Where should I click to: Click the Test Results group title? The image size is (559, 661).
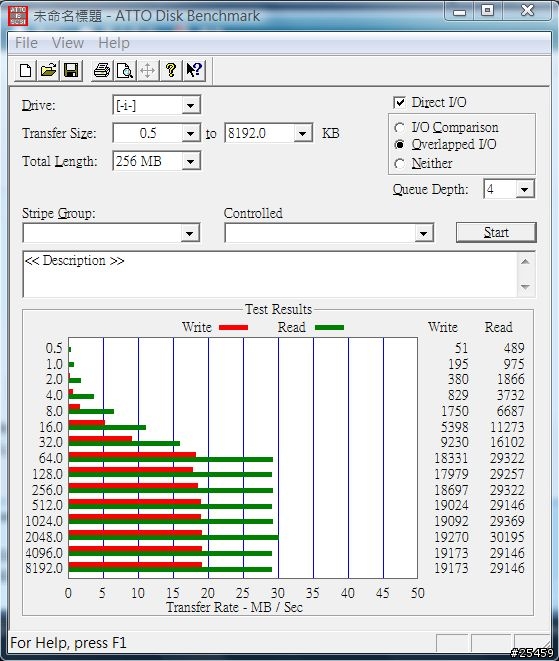coord(279,309)
